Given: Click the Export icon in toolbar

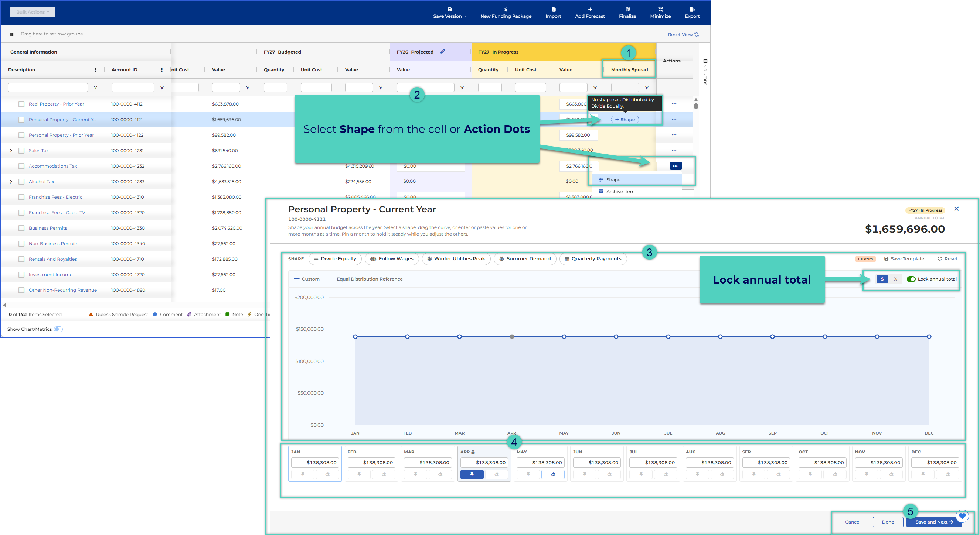Looking at the screenshot, I should [x=692, y=9].
